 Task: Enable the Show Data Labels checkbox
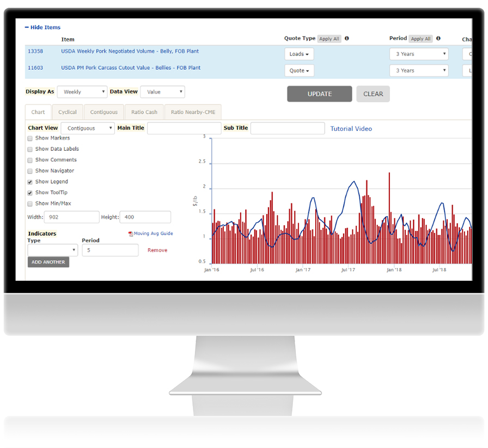(30, 149)
